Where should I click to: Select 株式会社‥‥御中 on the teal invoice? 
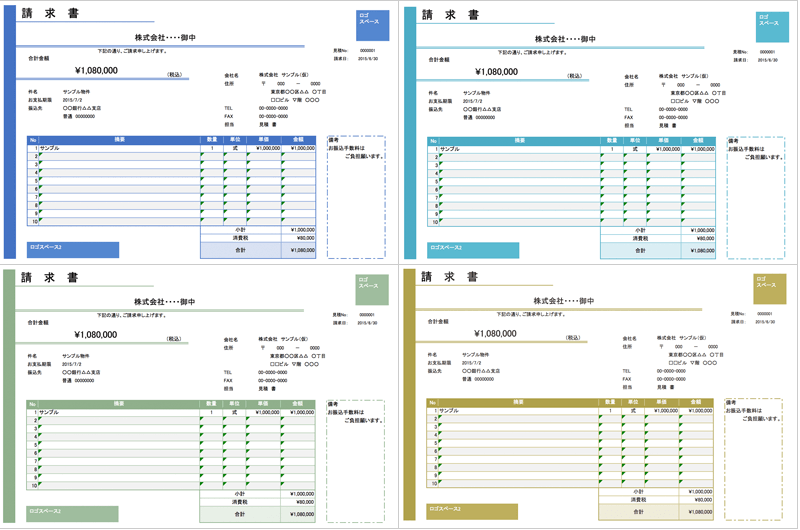coord(565,39)
